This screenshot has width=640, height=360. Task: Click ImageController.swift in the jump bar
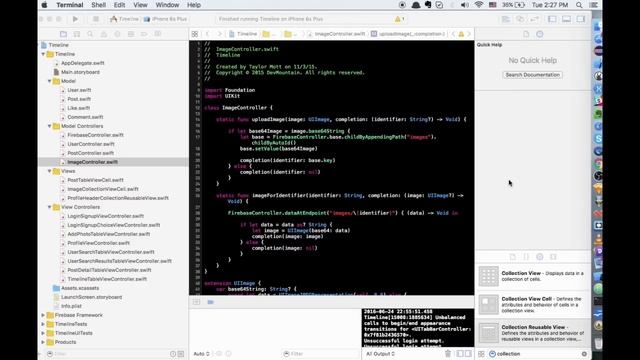click(x=336, y=34)
